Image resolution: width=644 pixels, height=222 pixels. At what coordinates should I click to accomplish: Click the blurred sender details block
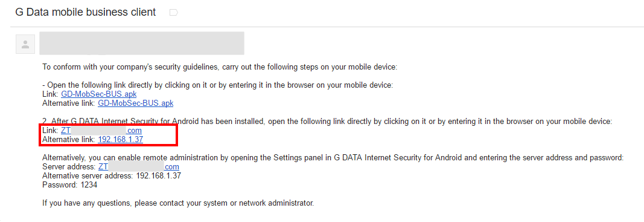[142, 43]
